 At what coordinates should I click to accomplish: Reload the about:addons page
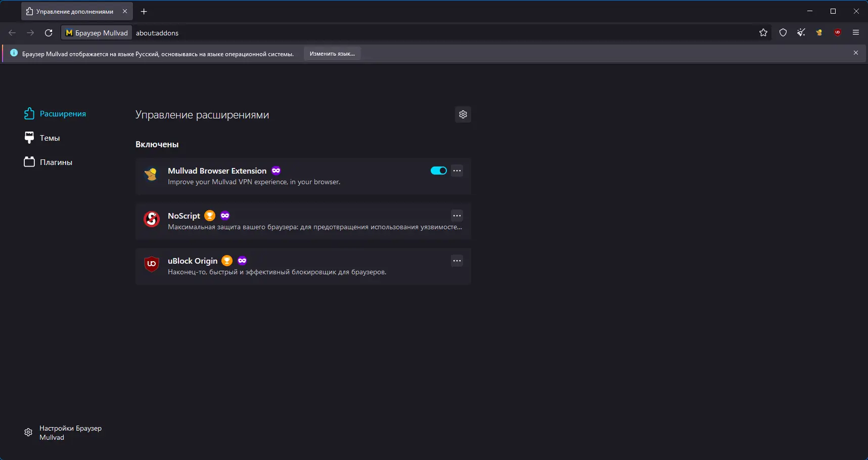coord(49,33)
